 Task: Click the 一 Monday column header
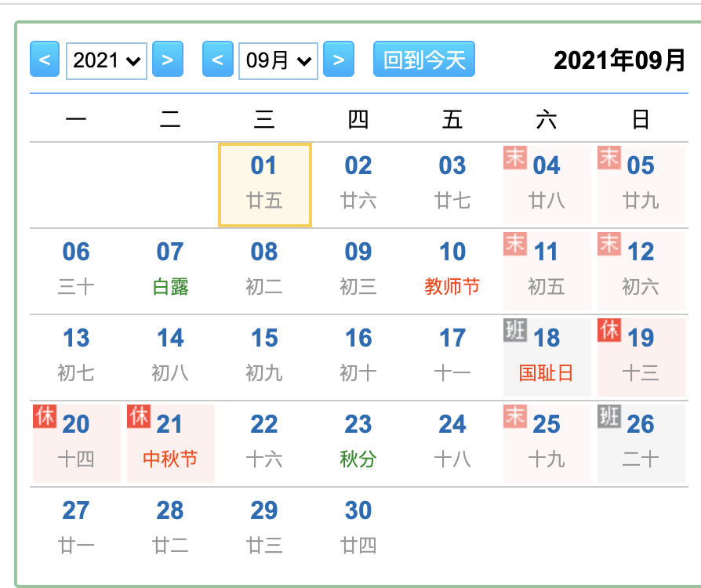(x=76, y=119)
